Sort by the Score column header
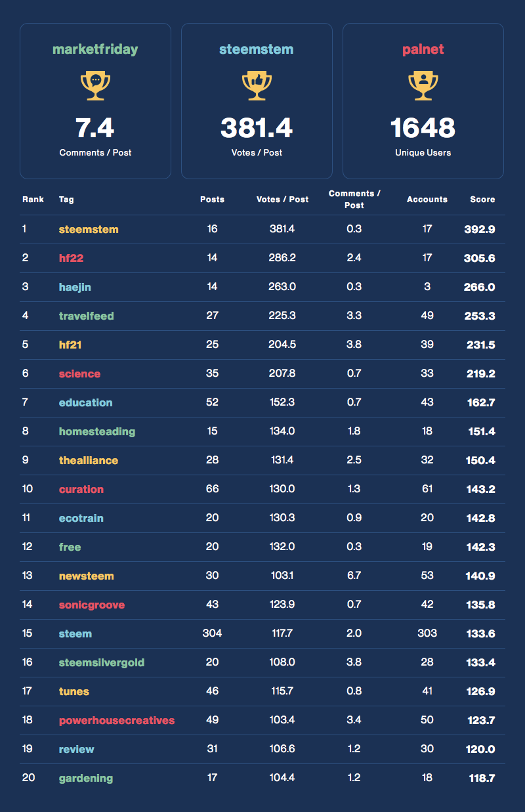The width and height of the screenshot is (525, 812). [x=482, y=200]
